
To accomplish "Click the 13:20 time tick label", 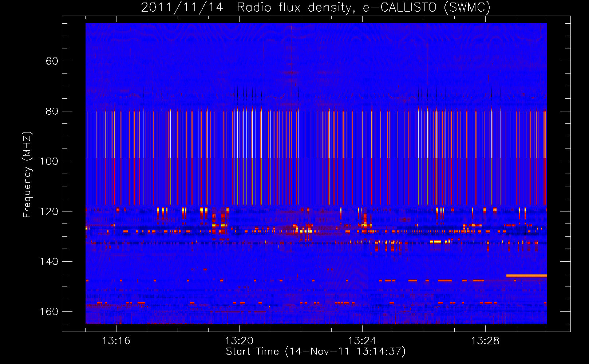I will pos(239,341).
